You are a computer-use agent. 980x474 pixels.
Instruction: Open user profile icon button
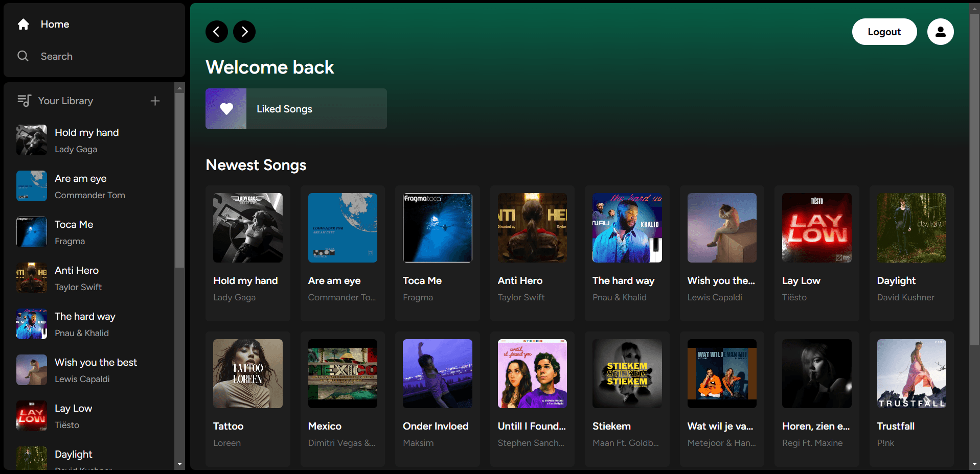tap(940, 32)
